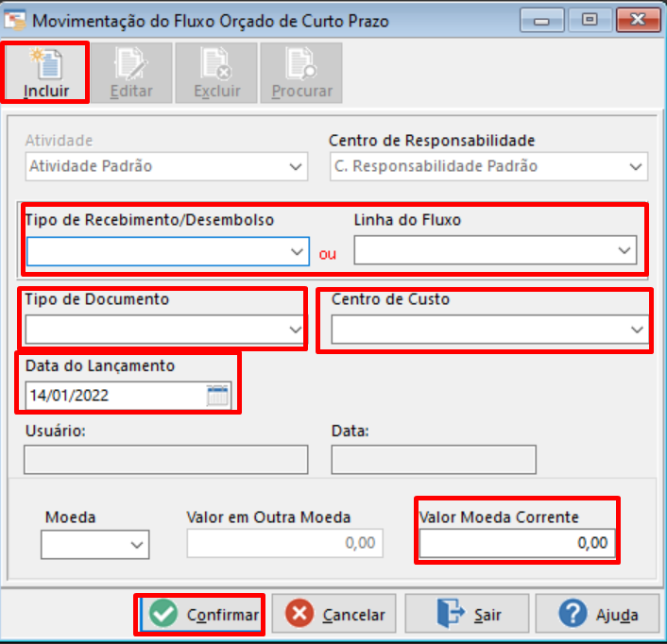The width and height of the screenshot is (667, 644).
Task: Click the Editar toolbar button
Action: [131, 73]
